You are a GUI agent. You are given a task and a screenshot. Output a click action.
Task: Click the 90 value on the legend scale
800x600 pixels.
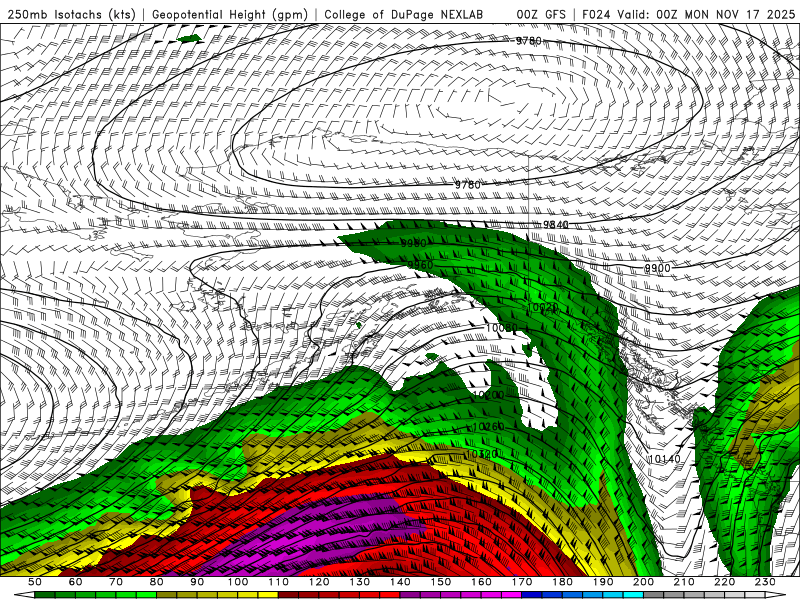[x=197, y=582]
